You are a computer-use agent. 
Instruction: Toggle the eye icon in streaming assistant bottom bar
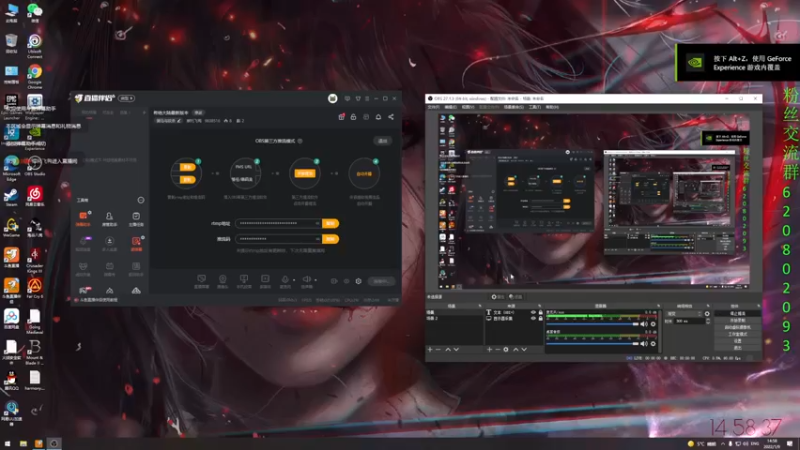tap(346, 281)
